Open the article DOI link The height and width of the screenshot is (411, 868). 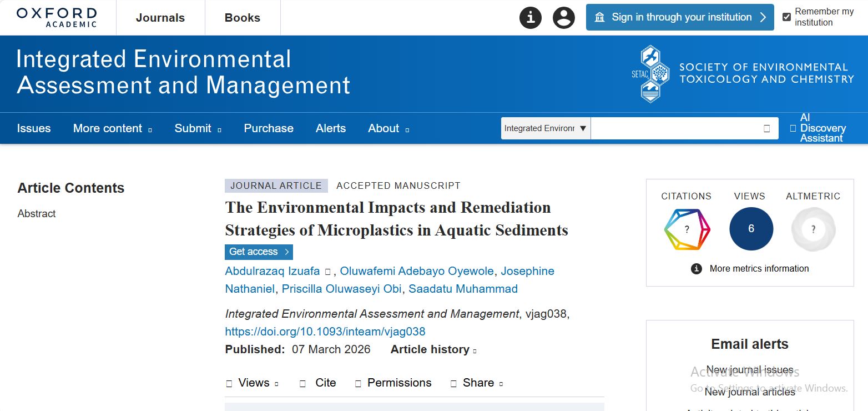[x=325, y=332]
